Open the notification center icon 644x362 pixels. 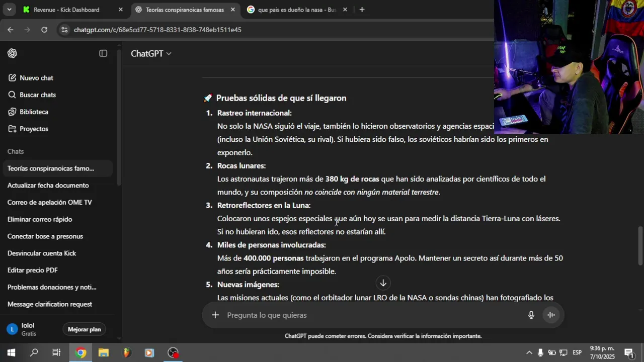(x=629, y=352)
